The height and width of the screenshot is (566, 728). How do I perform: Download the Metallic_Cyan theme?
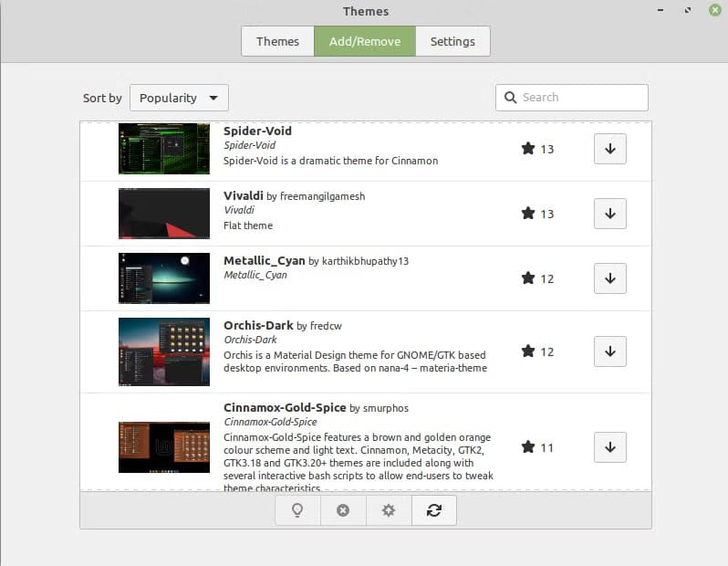[610, 278]
